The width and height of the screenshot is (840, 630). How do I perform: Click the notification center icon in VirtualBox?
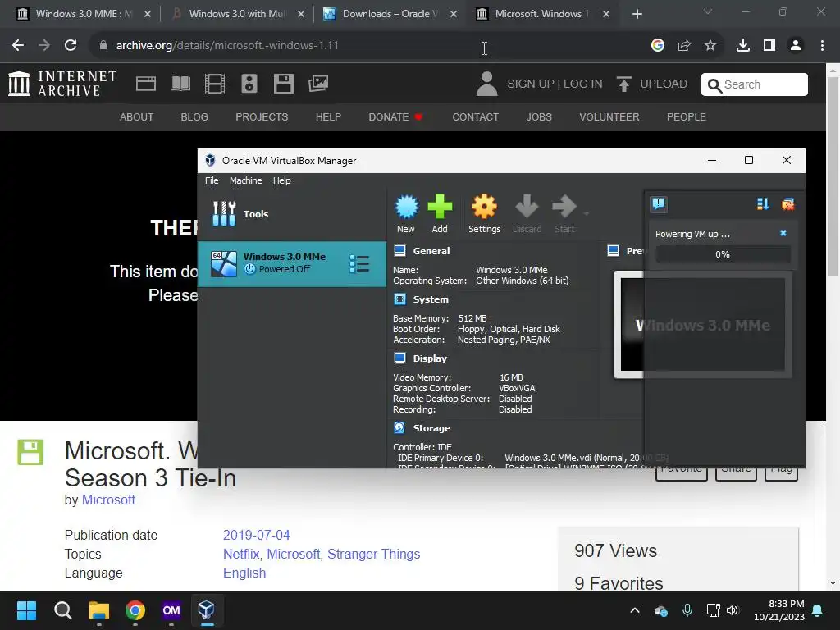click(x=659, y=203)
